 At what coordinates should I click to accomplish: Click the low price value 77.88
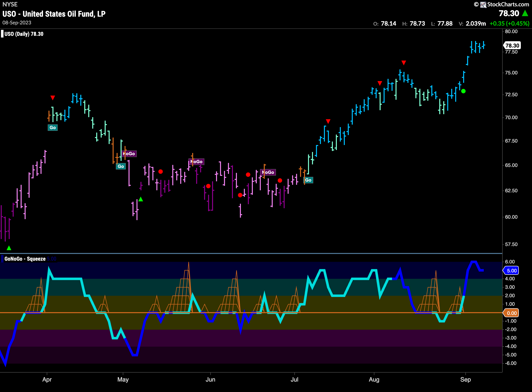point(445,24)
